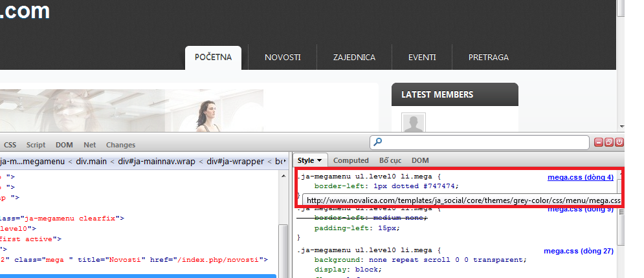Open the PRETRAGA menu item

click(488, 58)
